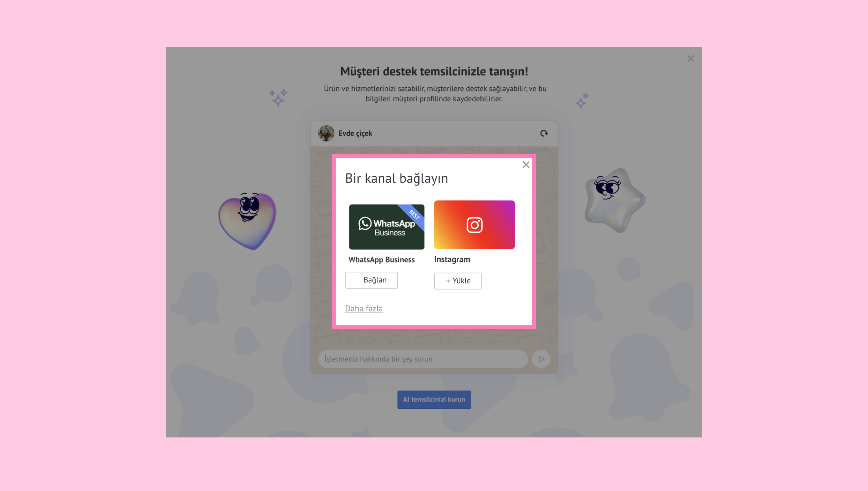Click the 'WhatsApp Business' label text
Viewport: 868px width, 491px height.
pos(381,260)
